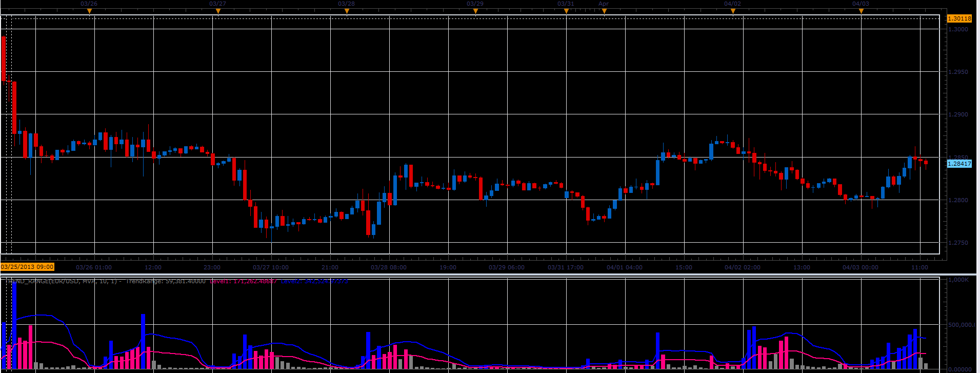Click the orange day marker under 03/26

click(89, 11)
